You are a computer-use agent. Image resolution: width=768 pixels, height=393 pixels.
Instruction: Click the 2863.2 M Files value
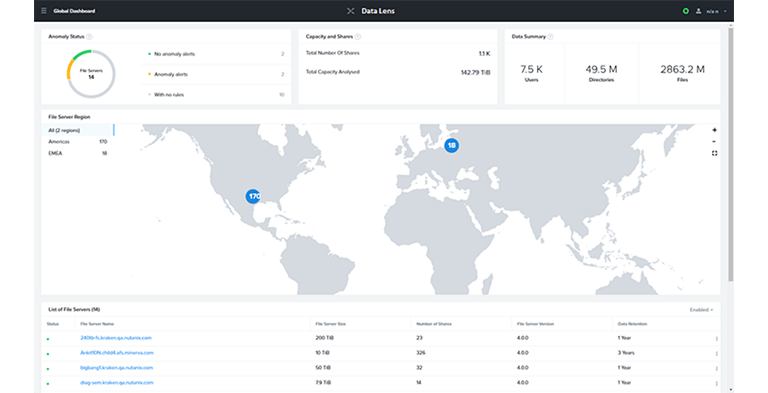(x=682, y=69)
